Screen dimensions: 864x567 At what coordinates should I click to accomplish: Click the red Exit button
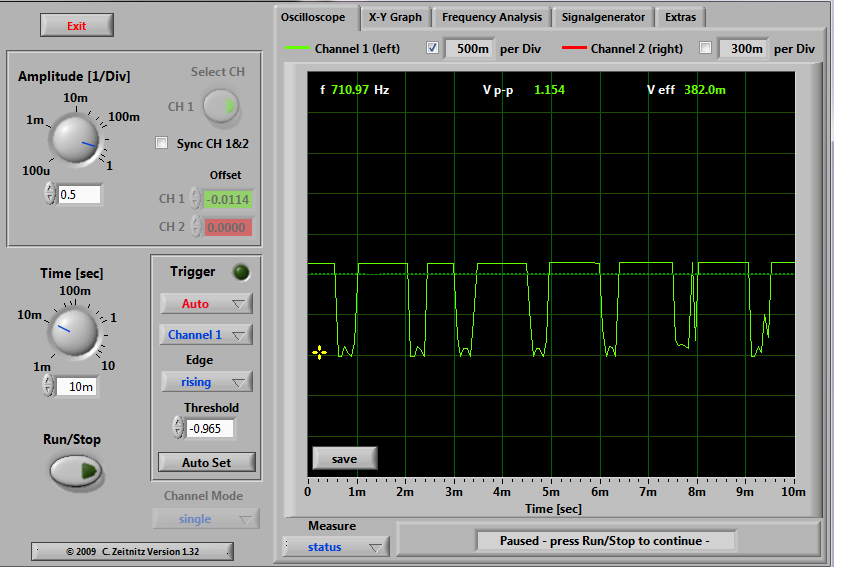(77, 26)
